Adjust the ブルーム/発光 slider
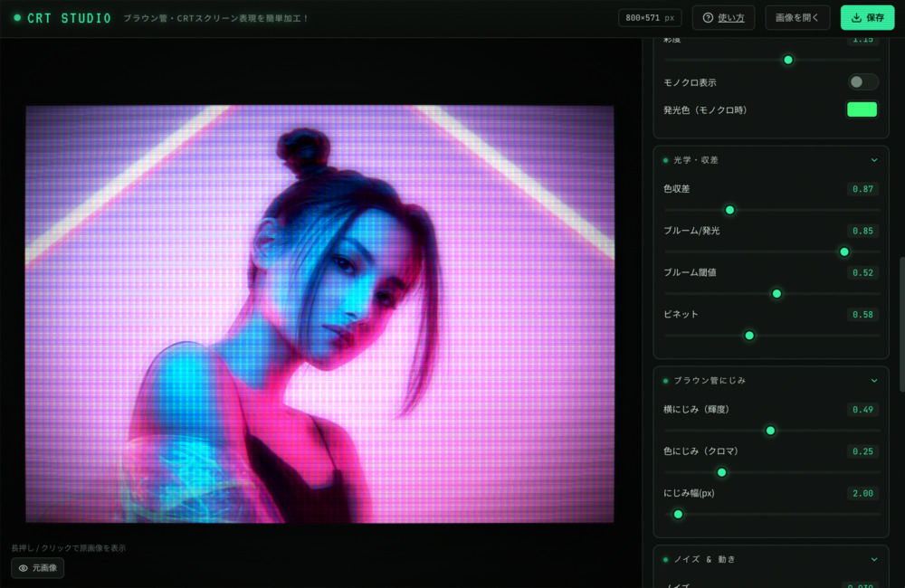This screenshot has width=905, height=588. [772, 251]
